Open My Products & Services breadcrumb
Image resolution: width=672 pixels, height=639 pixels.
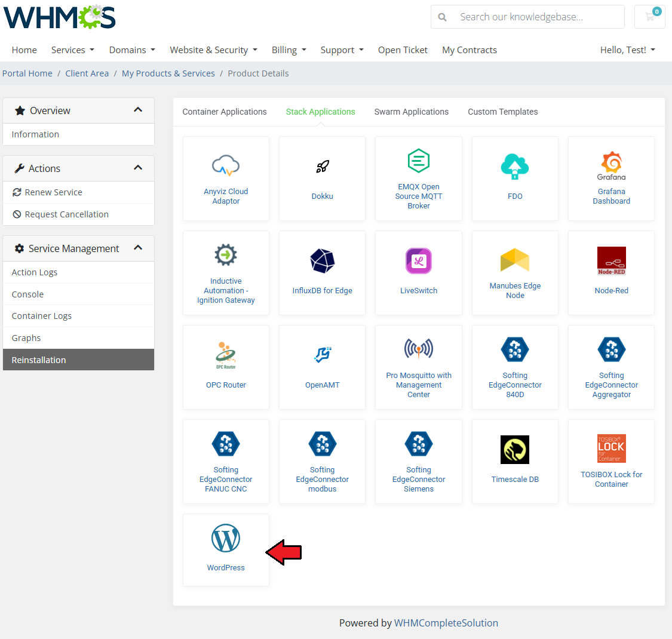168,73
